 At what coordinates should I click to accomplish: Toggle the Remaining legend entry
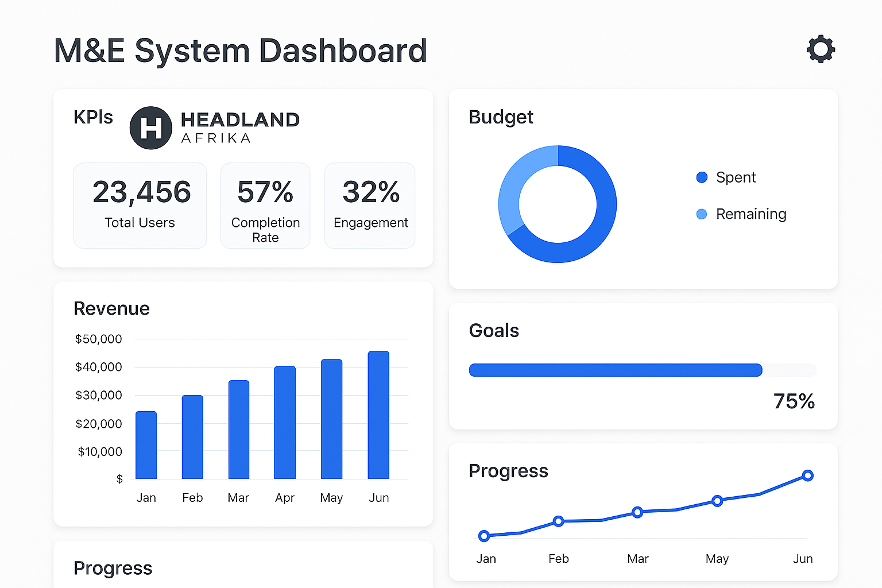[x=741, y=214]
